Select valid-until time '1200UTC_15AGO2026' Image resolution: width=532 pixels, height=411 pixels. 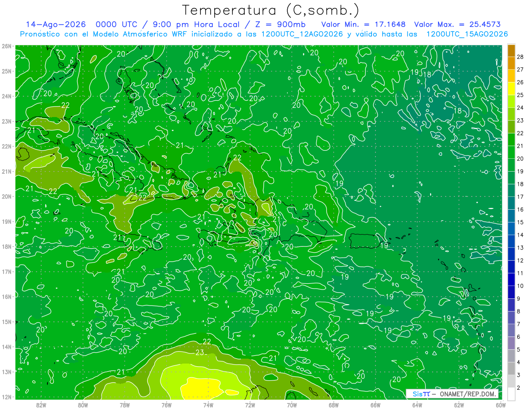pyautogui.click(x=467, y=34)
